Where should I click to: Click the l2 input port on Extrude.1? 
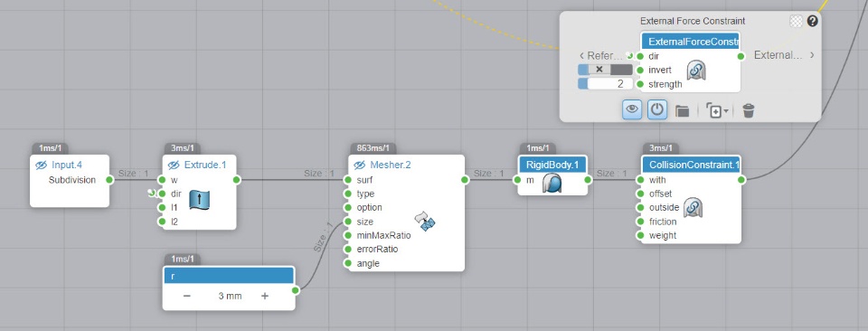[x=162, y=222]
